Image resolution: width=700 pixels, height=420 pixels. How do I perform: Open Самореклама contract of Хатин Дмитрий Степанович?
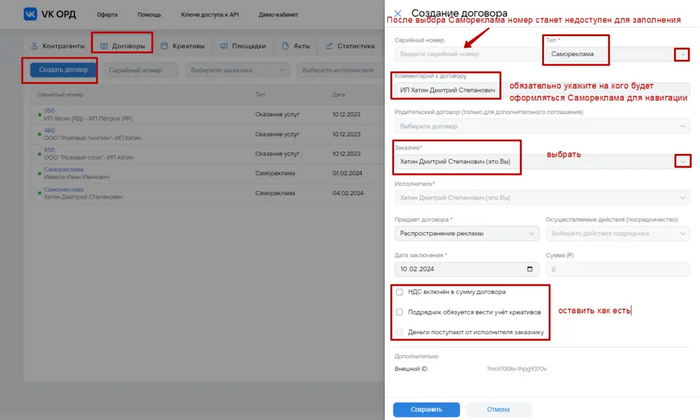(63, 189)
